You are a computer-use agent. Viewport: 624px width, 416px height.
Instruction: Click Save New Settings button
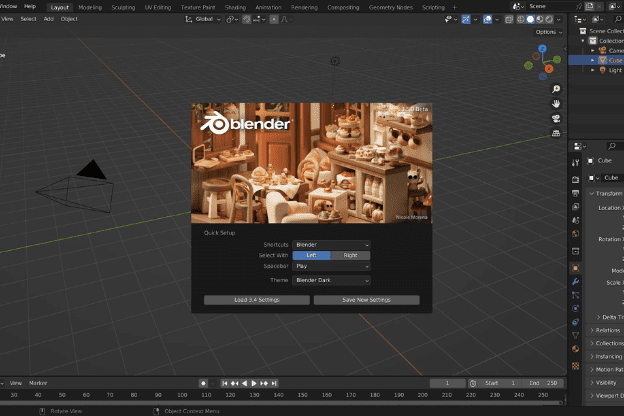(367, 300)
